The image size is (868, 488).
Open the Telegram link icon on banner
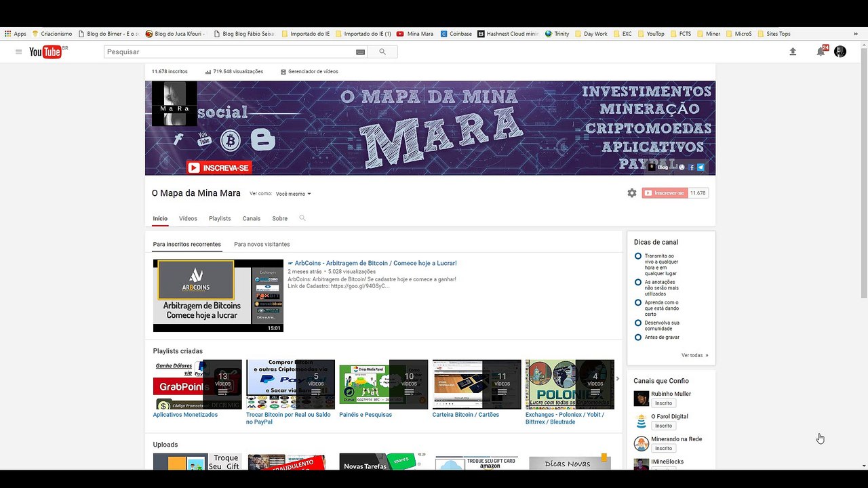[x=701, y=167]
